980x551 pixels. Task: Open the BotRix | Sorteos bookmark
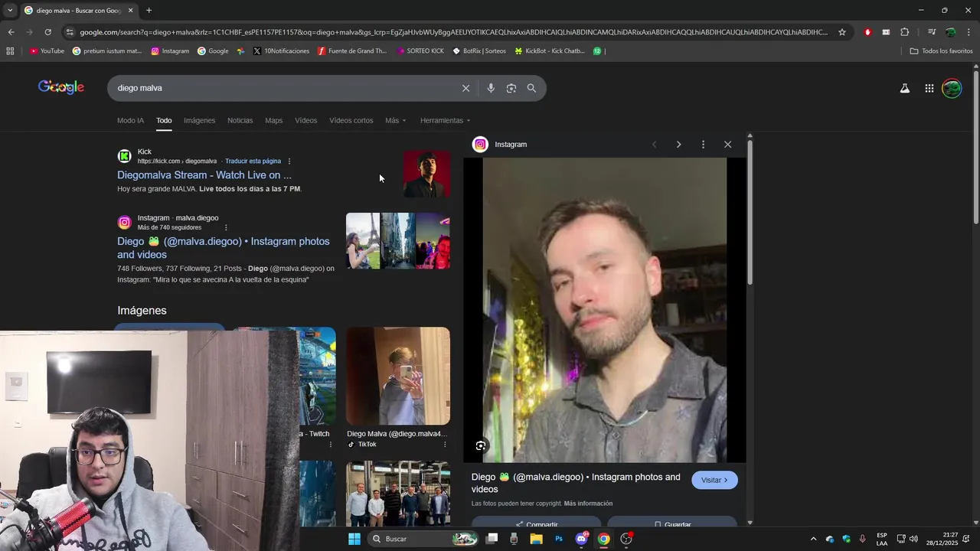479,51
